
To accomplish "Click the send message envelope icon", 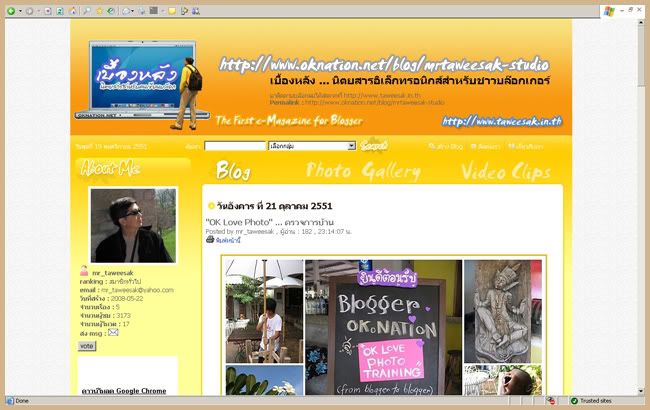I will [x=113, y=332].
